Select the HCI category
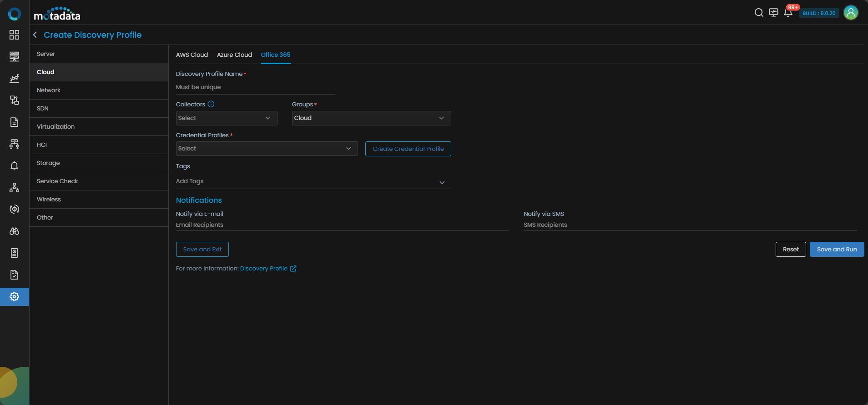 coord(99,145)
